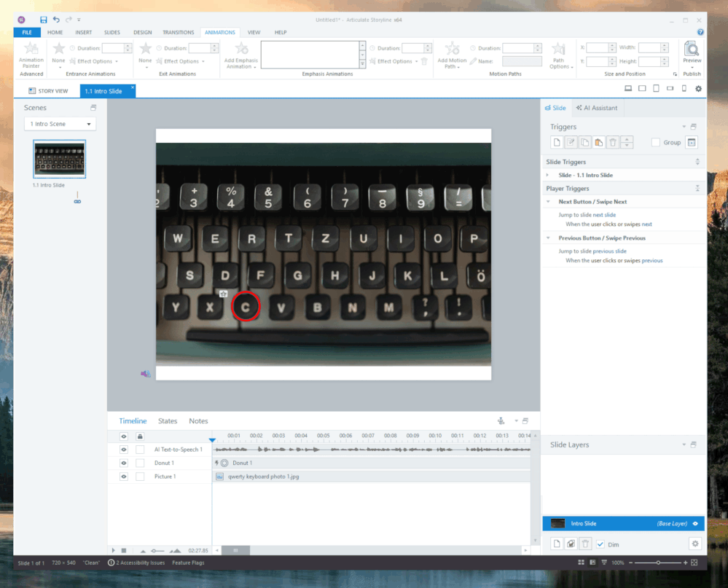
Task: Create a new trigger in Triggers panel
Action: [557, 143]
